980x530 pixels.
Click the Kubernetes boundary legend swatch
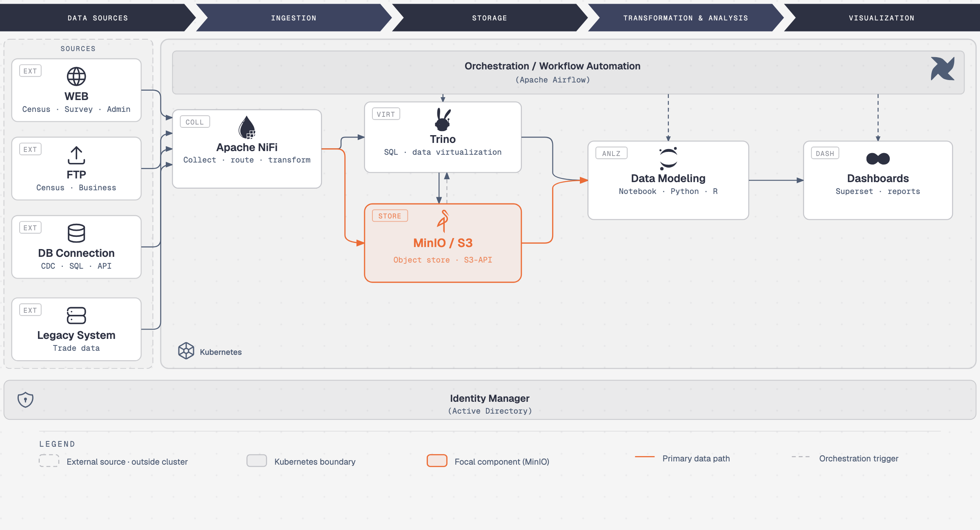click(x=257, y=461)
